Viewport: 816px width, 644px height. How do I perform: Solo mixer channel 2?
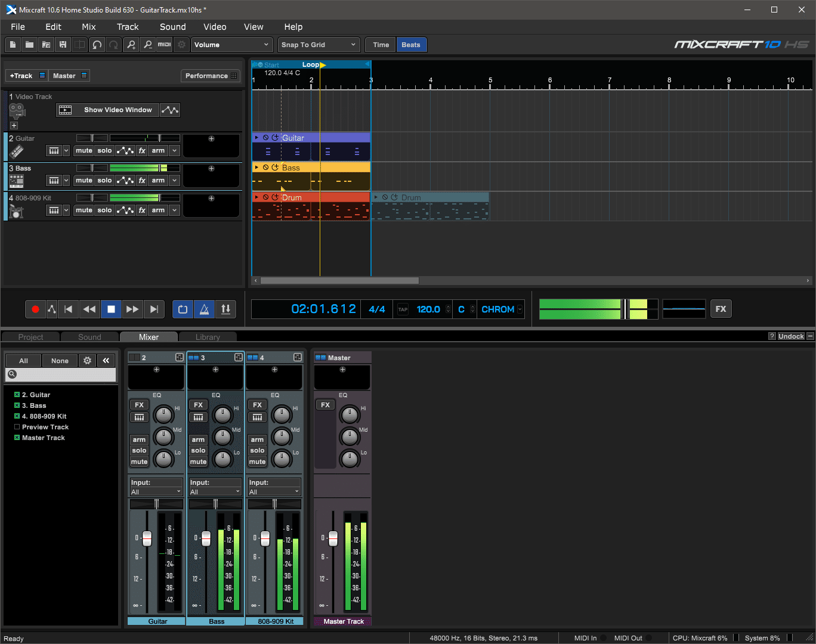139,451
